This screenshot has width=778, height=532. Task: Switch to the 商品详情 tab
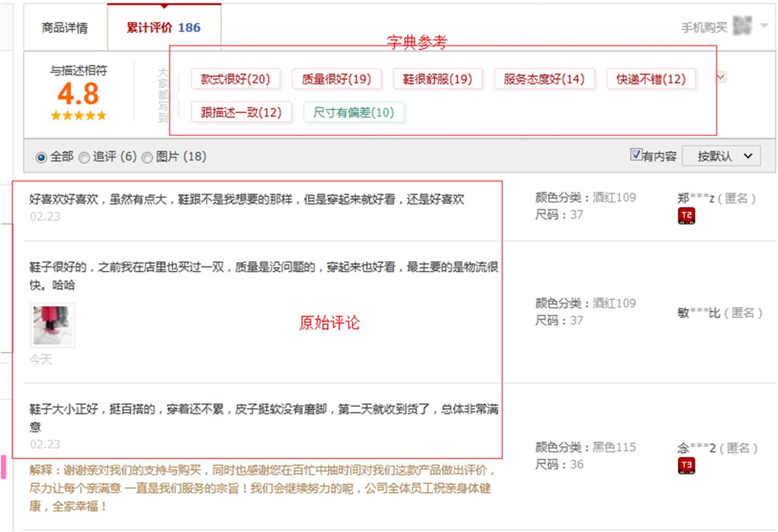click(65, 28)
